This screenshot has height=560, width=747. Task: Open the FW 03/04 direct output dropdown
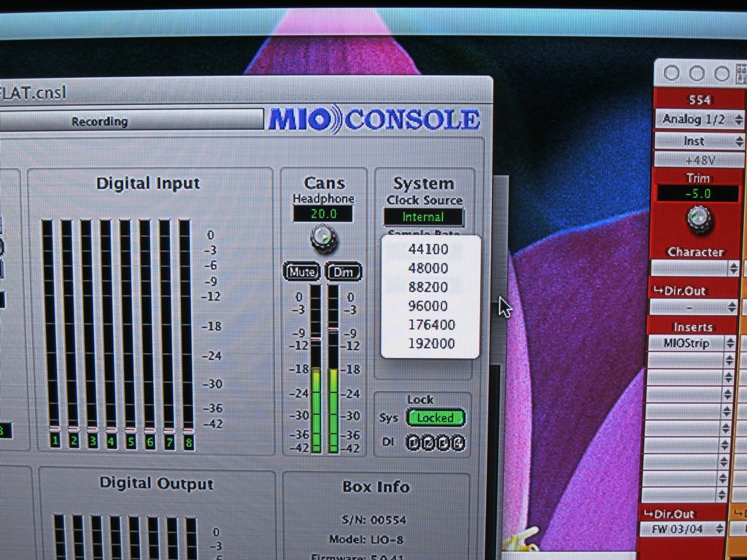(x=683, y=529)
